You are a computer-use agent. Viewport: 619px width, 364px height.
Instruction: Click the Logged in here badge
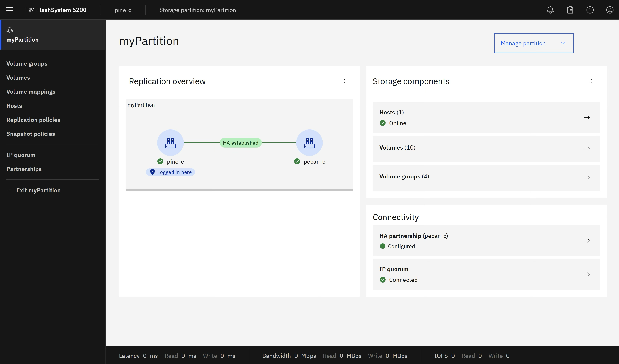click(x=170, y=172)
